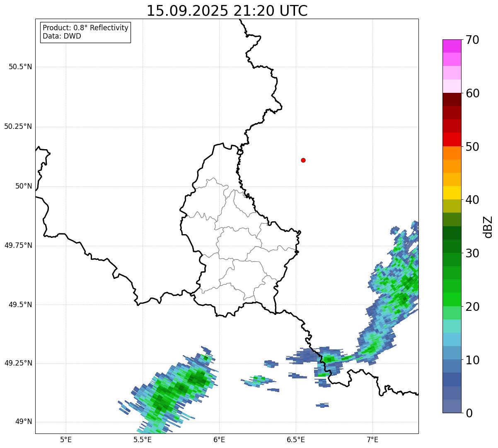
Task: Pick the bright red swatch just above 50 dBZ
Action: click(x=452, y=140)
